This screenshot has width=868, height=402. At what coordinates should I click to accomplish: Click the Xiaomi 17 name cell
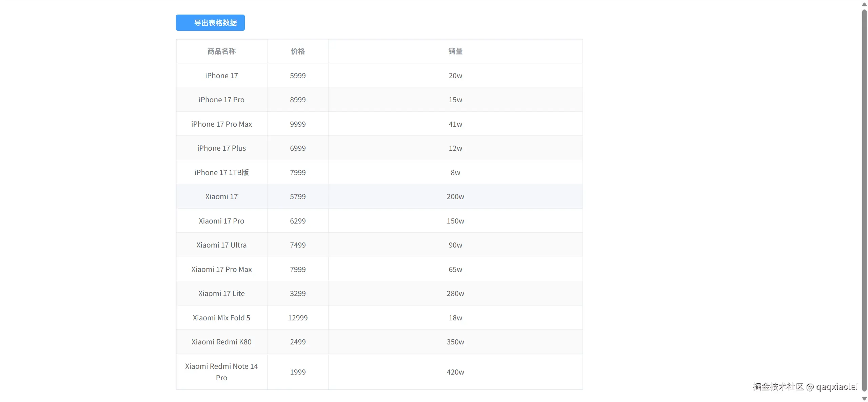(222, 196)
